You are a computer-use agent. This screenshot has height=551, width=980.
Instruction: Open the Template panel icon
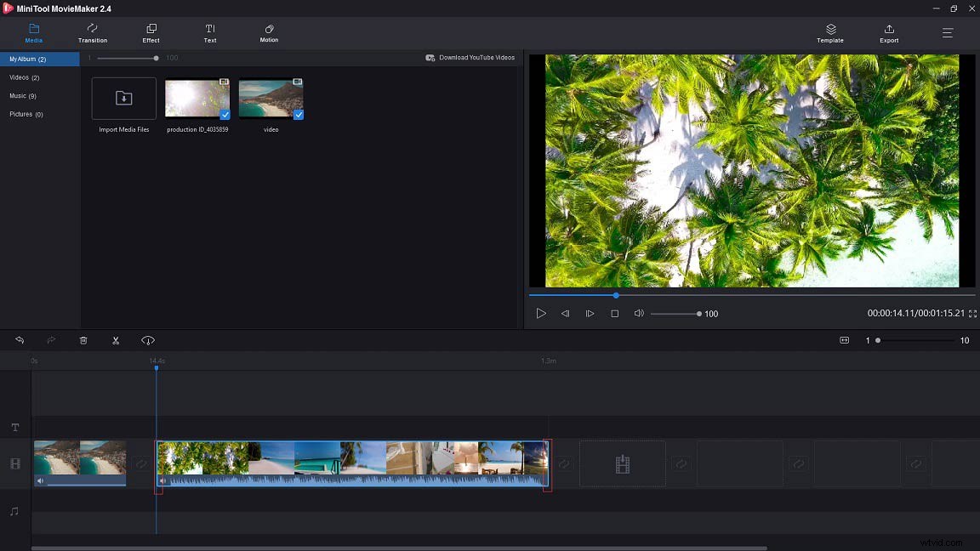tap(829, 33)
